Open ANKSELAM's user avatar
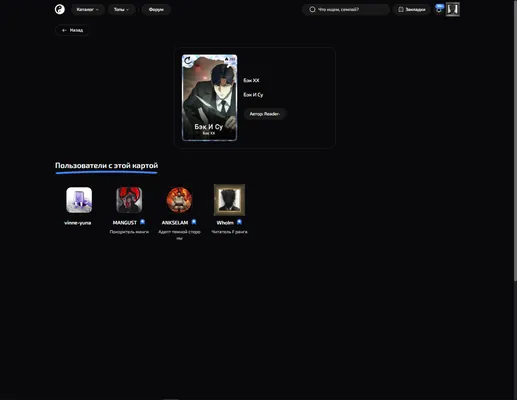This screenshot has width=517, height=400. click(x=179, y=200)
